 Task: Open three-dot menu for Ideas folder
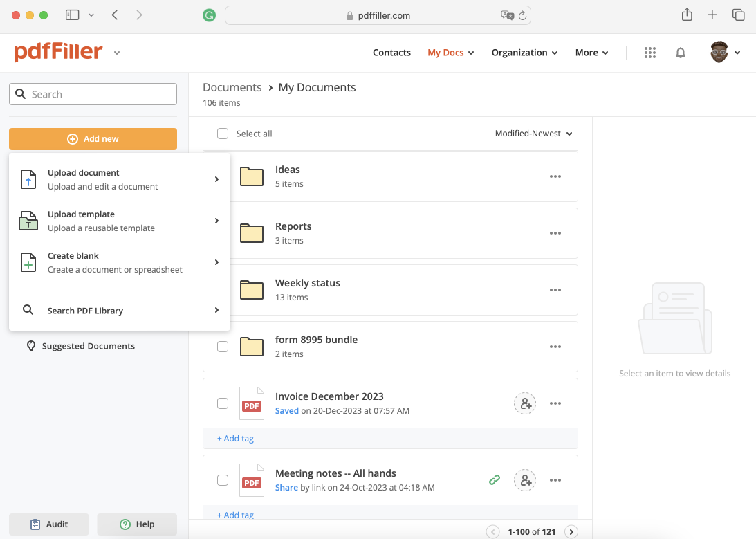(555, 176)
